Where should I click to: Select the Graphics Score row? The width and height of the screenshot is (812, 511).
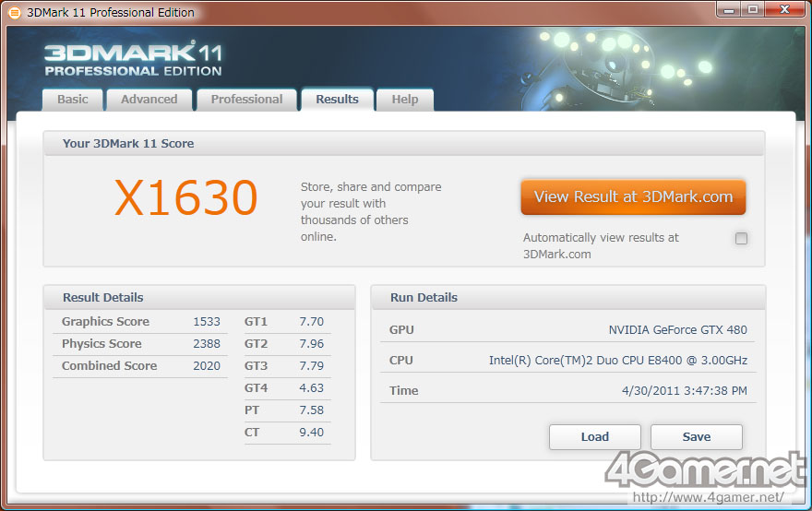pos(140,322)
